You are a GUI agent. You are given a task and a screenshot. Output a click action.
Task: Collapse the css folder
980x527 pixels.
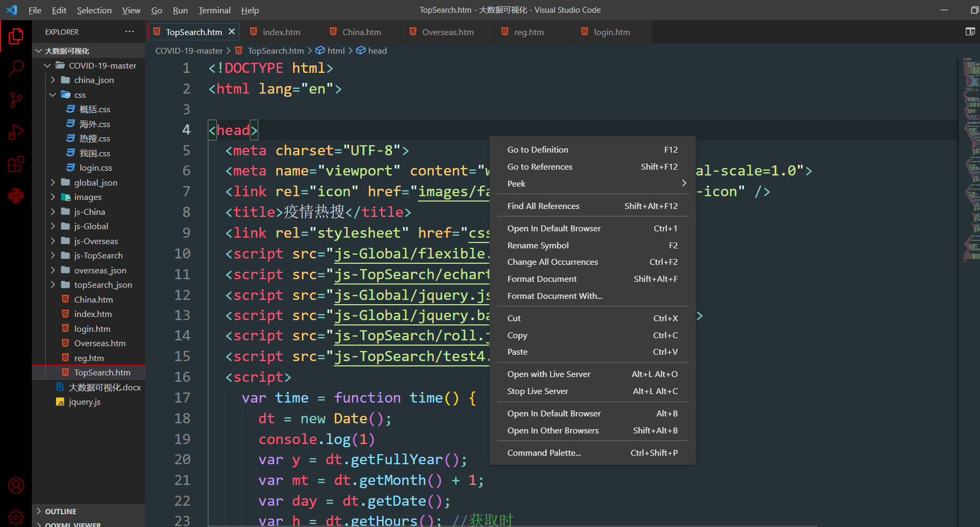[x=53, y=95]
